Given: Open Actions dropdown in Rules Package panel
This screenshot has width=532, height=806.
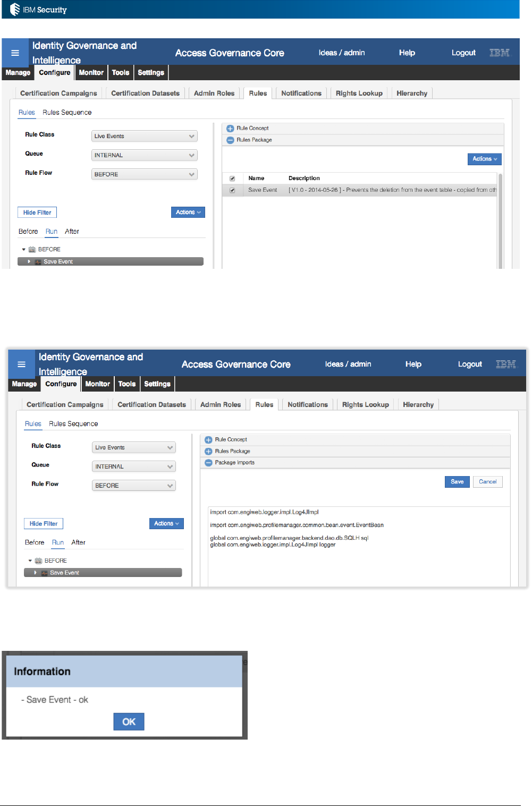Looking at the screenshot, I should [485, 159].
